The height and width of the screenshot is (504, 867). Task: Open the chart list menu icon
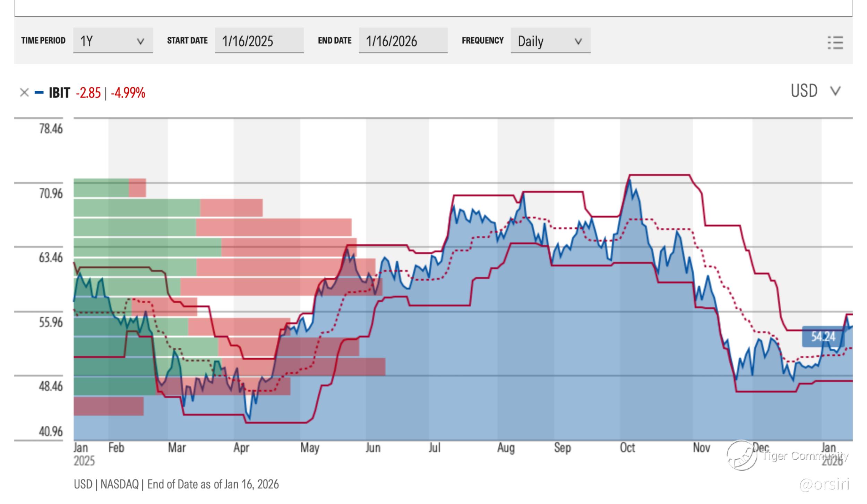(835, 42)
